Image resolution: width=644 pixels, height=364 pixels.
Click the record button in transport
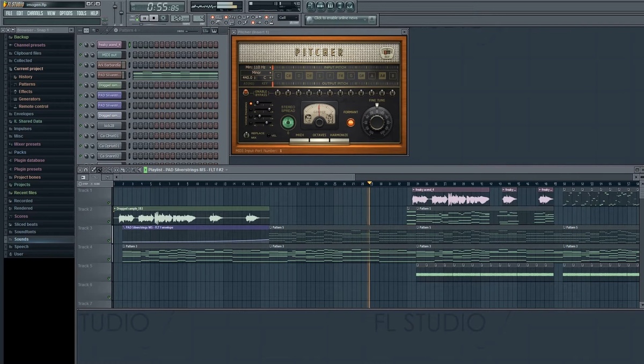[x=163, y=18]
